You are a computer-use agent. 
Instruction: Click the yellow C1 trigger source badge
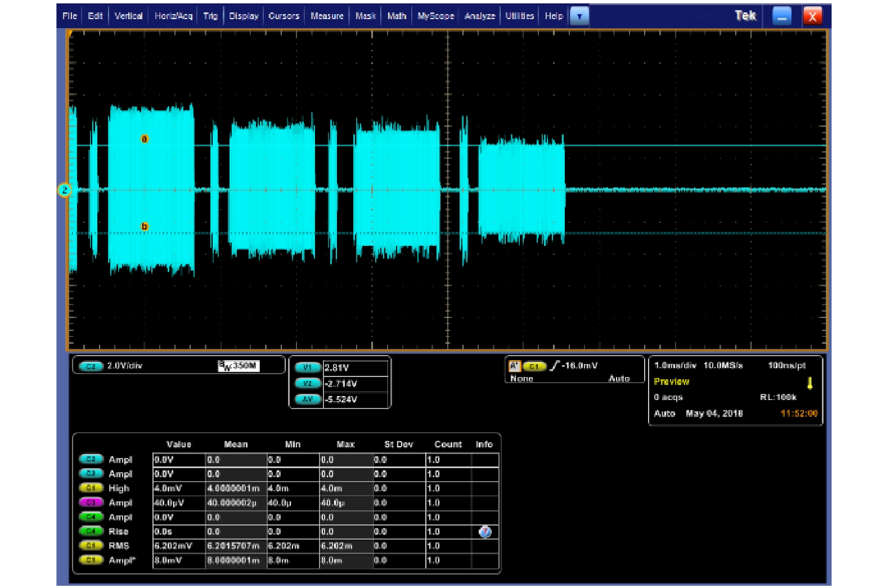pyautogui.click(x=534, y=366)
